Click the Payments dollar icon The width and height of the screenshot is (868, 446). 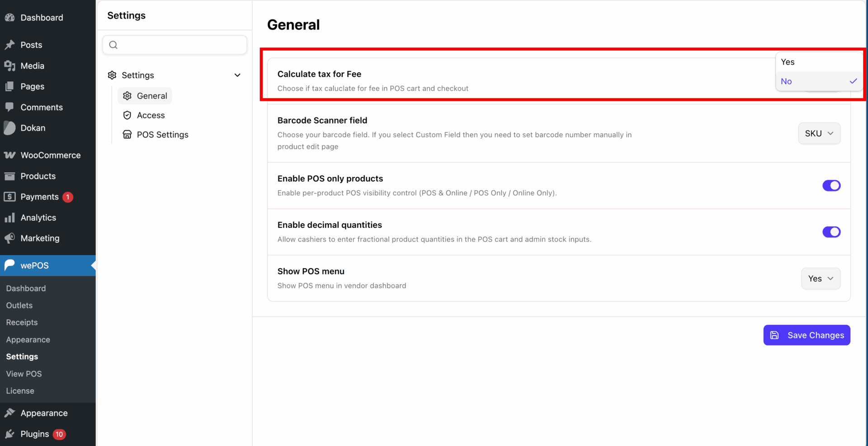(x=9, y=197)
